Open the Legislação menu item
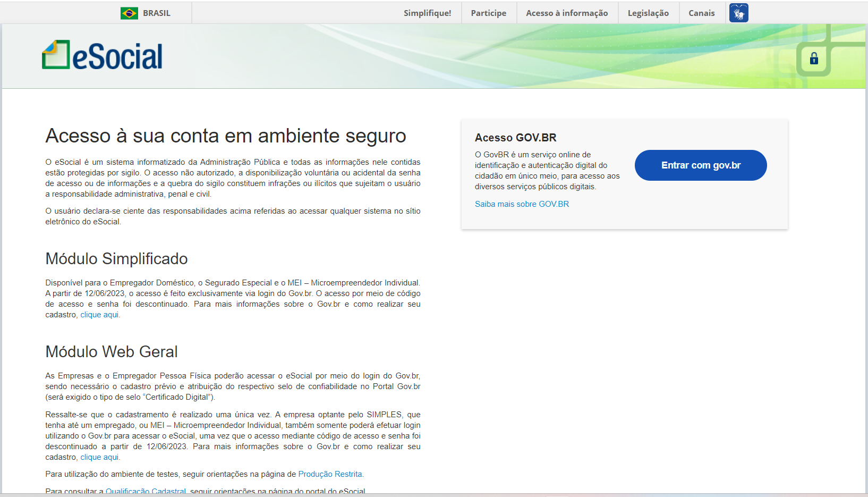The height and width of the screenshot is (497, 868). tap(648, 13)
